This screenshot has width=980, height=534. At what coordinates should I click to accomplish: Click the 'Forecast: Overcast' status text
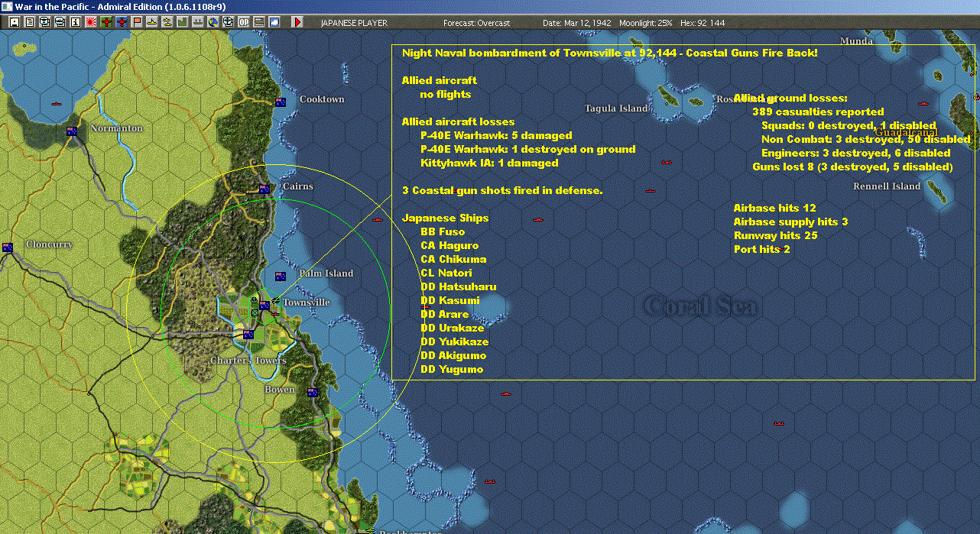tap(476, 23)
